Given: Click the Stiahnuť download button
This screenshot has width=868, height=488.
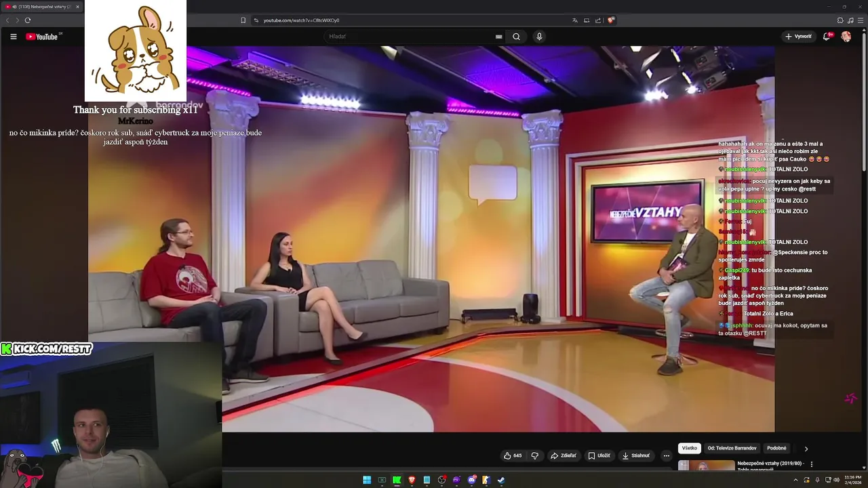Looking at the screenshot, I should click(x=636, y=455).
